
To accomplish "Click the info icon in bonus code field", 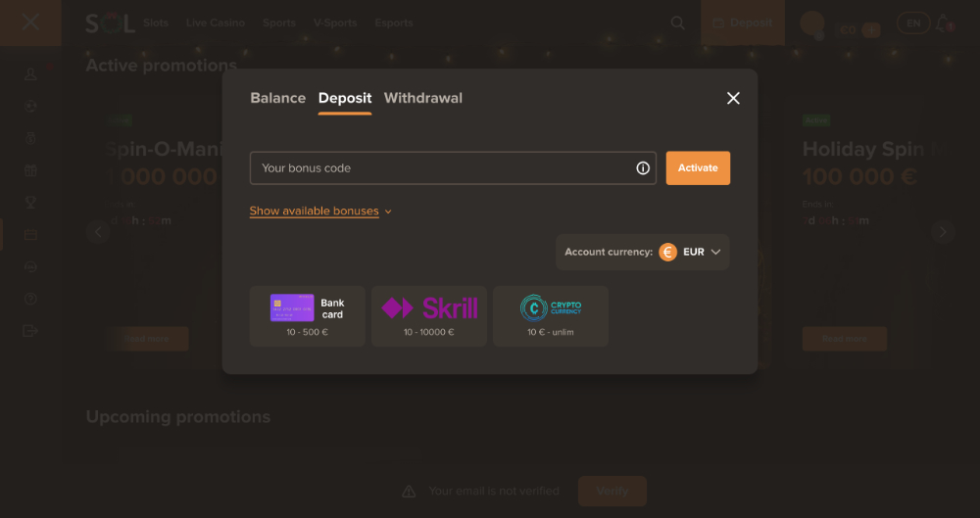I will (x=643, y=168).
